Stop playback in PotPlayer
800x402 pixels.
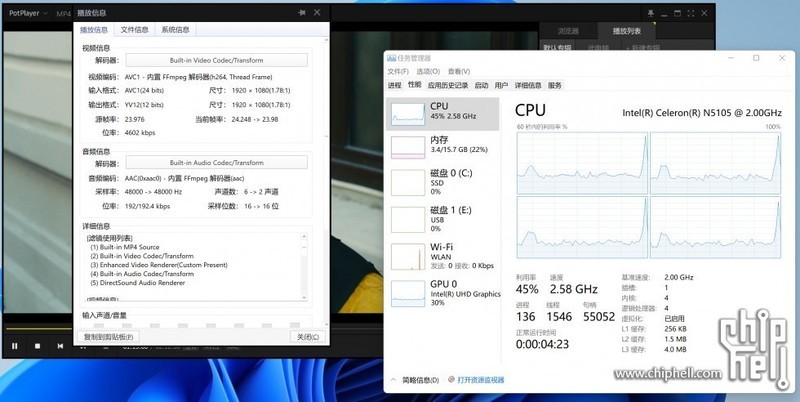(x=37, y=346)
